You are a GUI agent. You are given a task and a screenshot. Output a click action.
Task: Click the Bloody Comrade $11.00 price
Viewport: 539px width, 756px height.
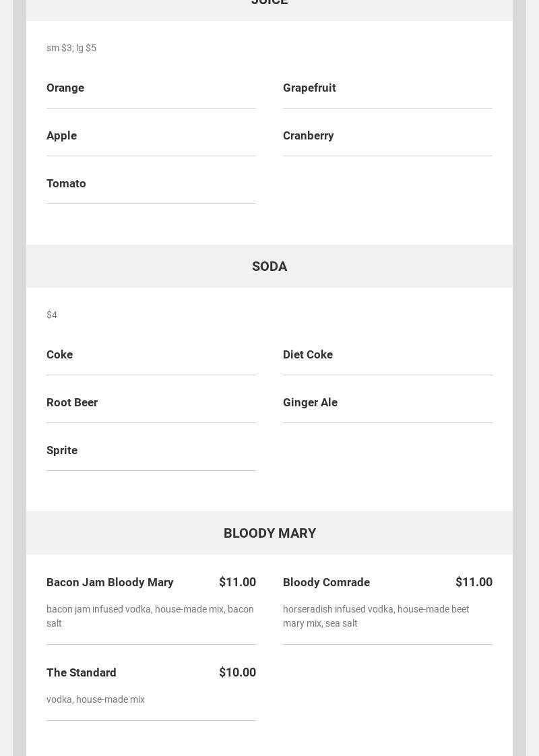(x=474, y=582)
